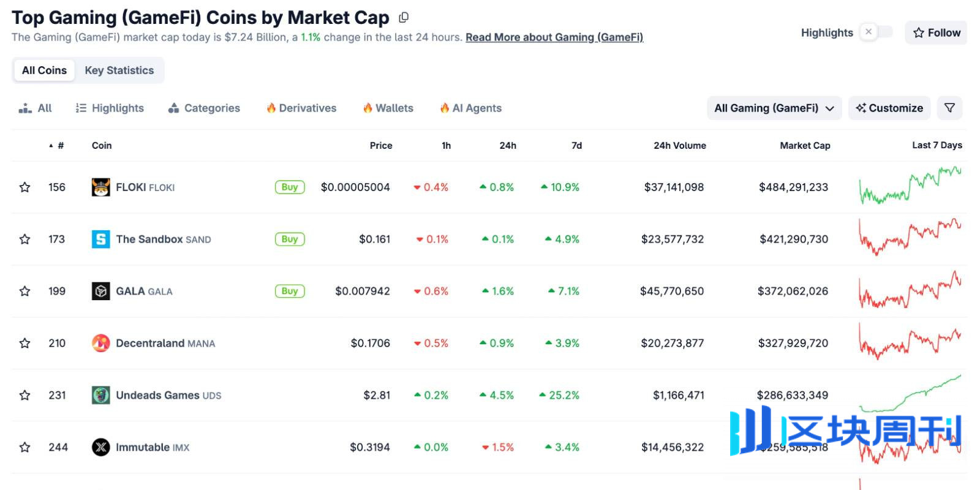Viewport: 980px width, 490px height.
Task: Toggle the Highlights switch
Action: (876, 32)
